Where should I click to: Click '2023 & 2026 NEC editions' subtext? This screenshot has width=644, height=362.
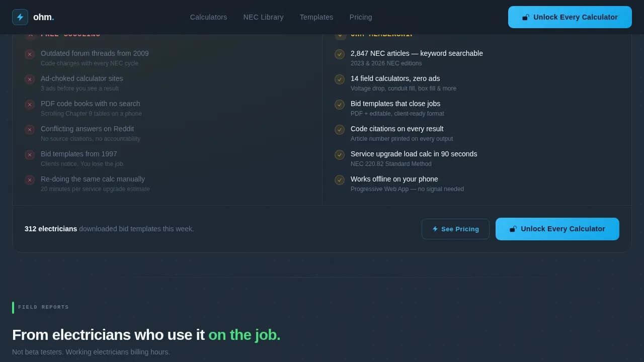(386, 63)
